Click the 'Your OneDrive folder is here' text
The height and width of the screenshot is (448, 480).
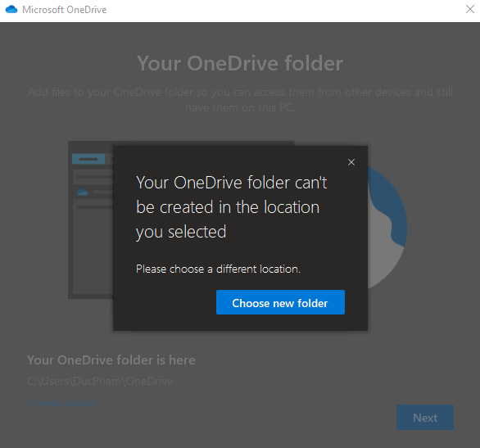[111, 360]
